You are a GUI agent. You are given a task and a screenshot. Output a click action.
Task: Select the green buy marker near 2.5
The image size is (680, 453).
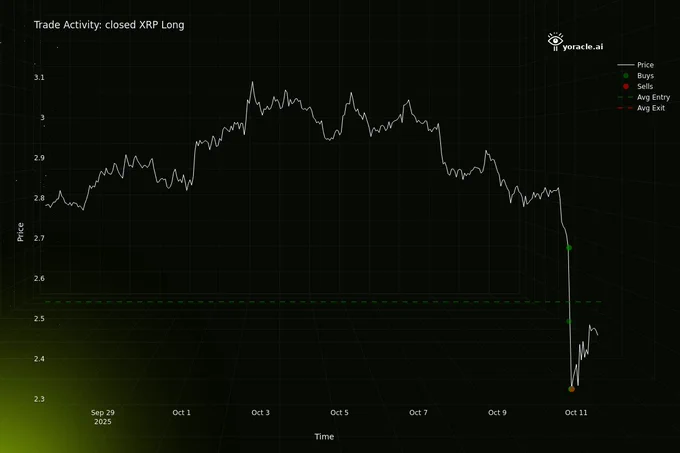point(569,322)
